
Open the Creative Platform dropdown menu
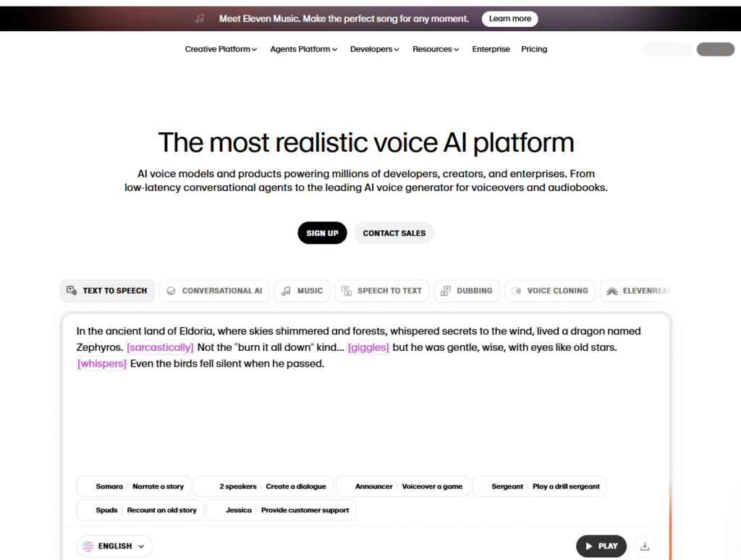pyautogui.click(x=221, y=49)
